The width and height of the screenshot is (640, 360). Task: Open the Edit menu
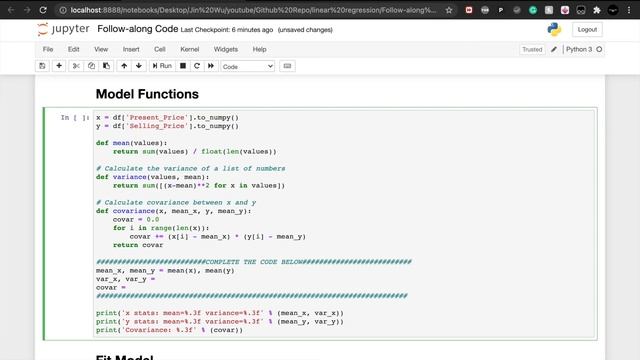[x=73, y=49]
